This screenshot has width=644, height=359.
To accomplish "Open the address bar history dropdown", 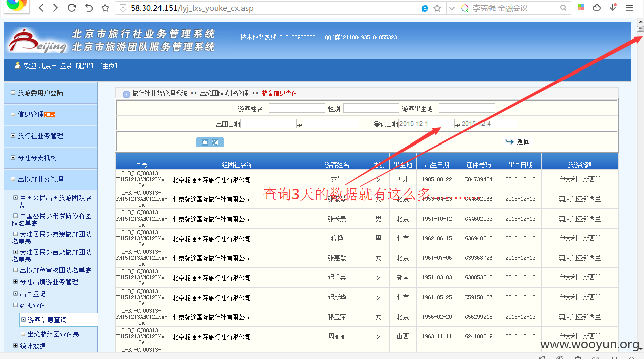I will tap(451, 8).
